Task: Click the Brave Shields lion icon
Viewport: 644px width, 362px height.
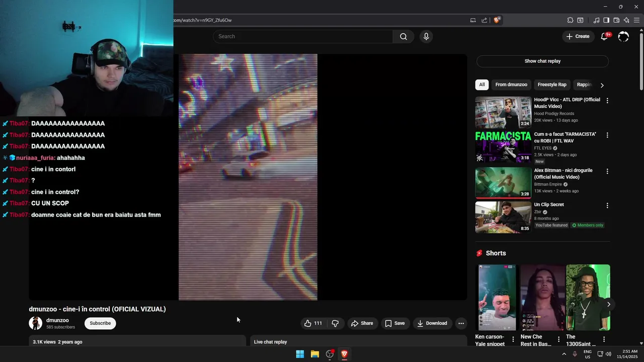Action: pos(497,20)
